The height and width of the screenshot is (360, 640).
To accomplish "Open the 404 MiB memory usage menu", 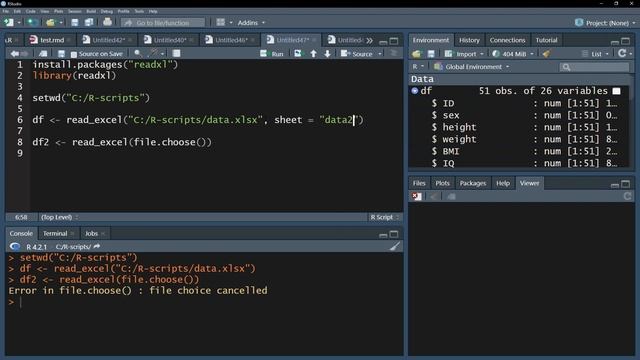I will [513, 54].
